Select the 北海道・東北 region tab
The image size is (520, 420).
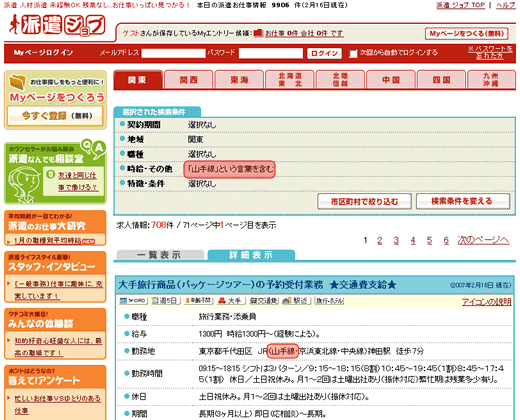[x=290, y=80]
